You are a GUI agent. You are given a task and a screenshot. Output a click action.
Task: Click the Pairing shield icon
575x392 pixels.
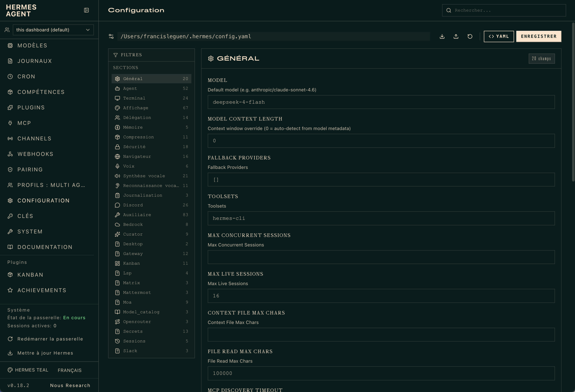(x=10, y=170)
